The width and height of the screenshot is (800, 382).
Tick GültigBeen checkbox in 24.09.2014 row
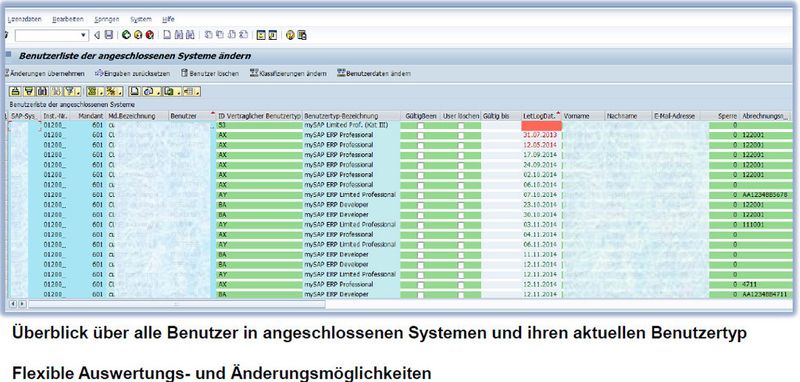coord(420,165)
